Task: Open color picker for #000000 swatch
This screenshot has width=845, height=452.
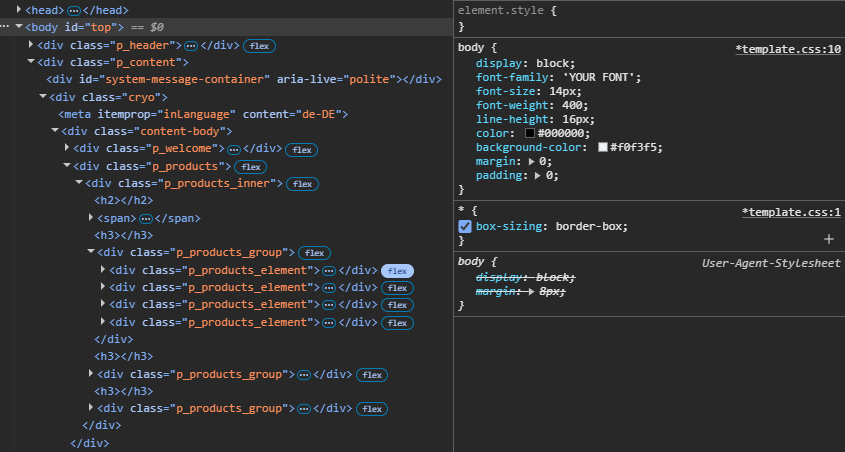Action: (530, 133)
